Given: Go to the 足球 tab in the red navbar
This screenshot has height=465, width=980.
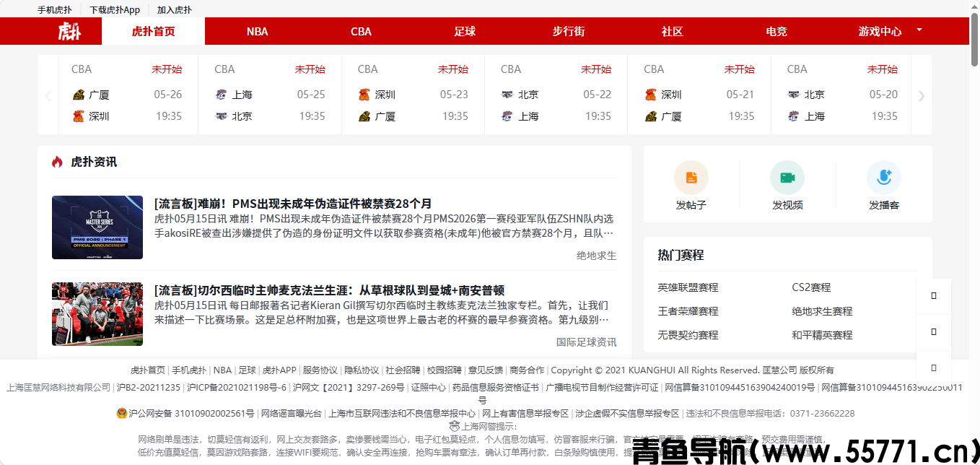Looking at the screenshot, I should click(x=465, y=31).
